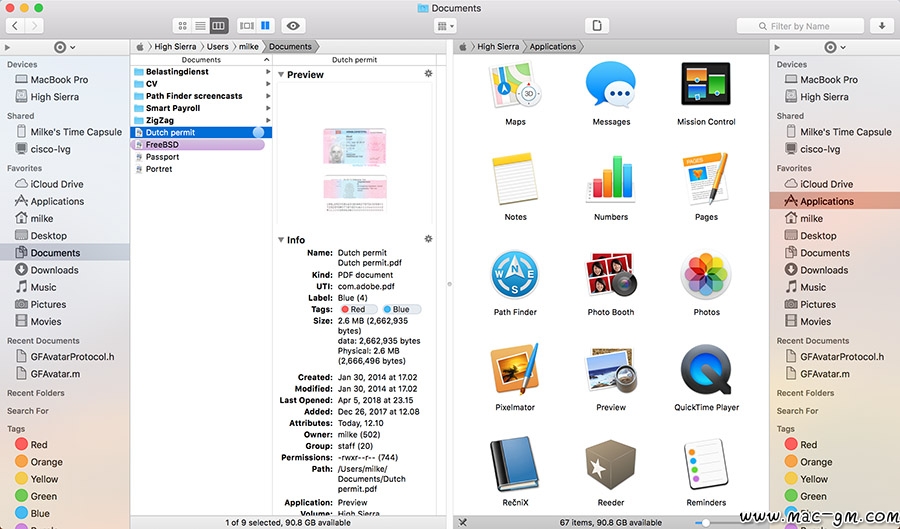This screenshot has height=529, width=900.
Task: Expand the Belastingdienst folder arrow
Action: (267, 72)
